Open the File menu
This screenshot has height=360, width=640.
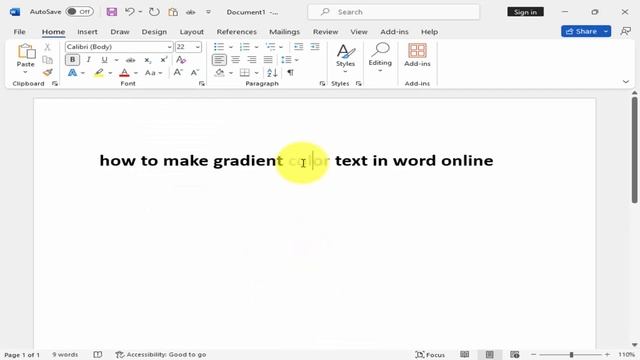[x=20, y=31]
